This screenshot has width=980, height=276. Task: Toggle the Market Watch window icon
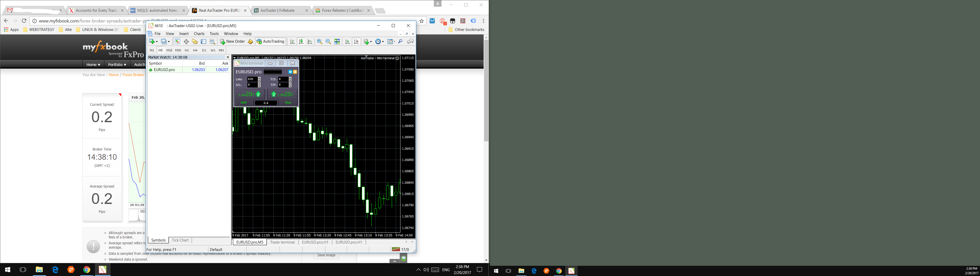click(177, 42)
